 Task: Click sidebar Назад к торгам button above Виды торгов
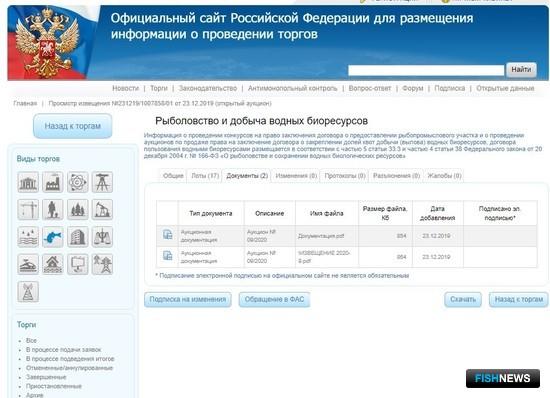pos(73,126)
